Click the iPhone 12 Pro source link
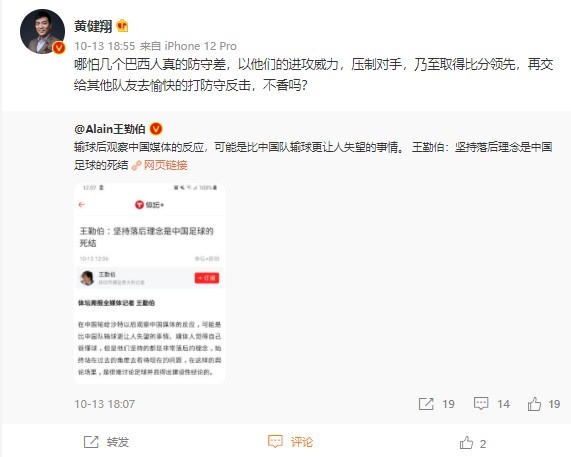The height and width of the screenshot is (457, 571). tap(201, 46)
